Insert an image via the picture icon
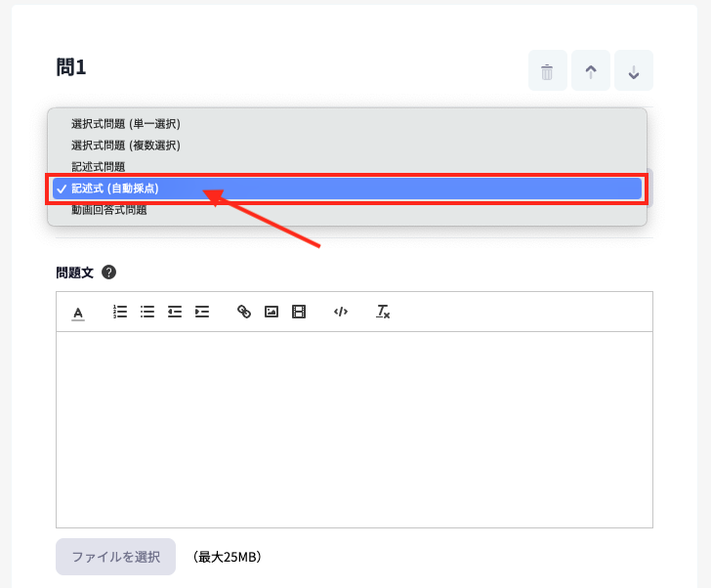Screen dimensions: 711x588 point(272,312)
